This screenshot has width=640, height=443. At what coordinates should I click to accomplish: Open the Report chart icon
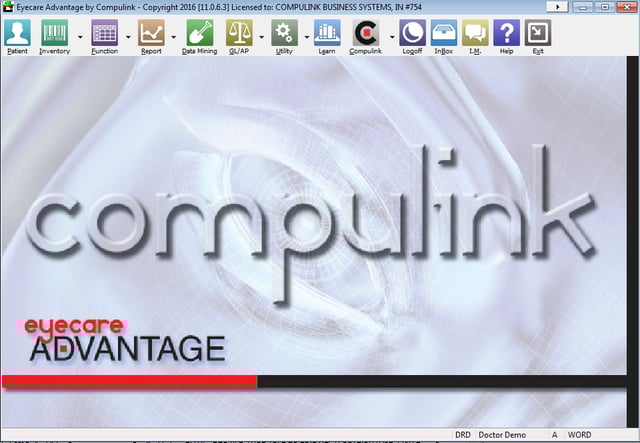pyautogui.click(x=151, y=33)
